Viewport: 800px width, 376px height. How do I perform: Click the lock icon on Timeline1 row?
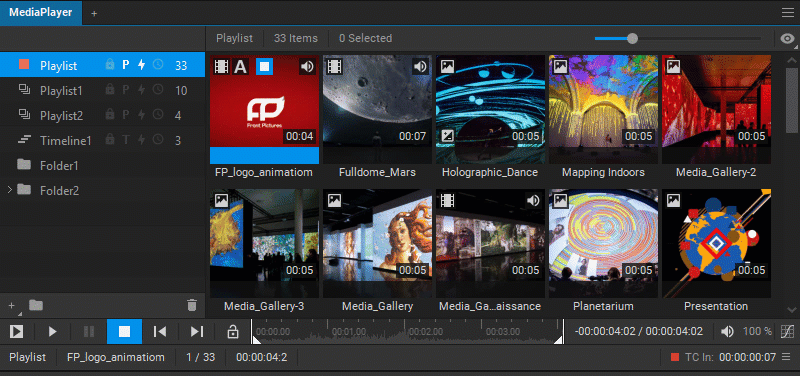pos(109,140)
